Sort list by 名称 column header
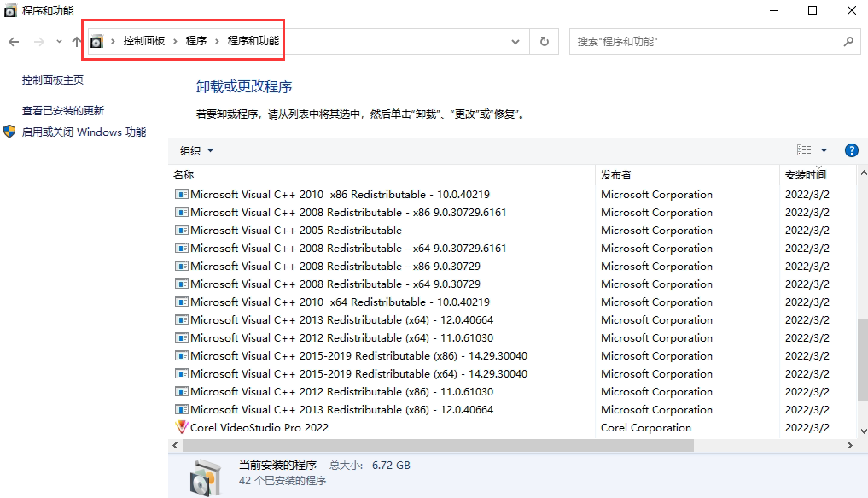Screen dimensions: 868x498 click(x=184, y=174)
